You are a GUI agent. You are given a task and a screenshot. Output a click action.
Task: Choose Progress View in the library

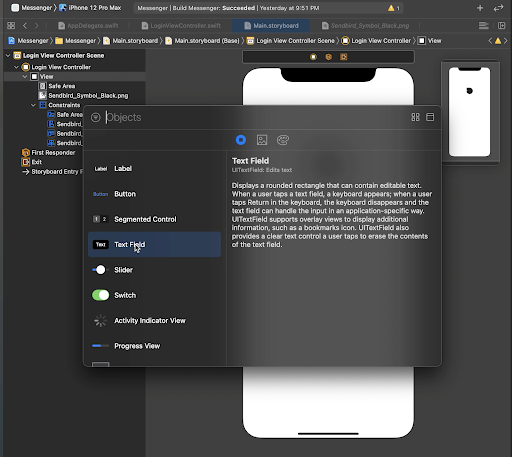(x=154, y=346)
